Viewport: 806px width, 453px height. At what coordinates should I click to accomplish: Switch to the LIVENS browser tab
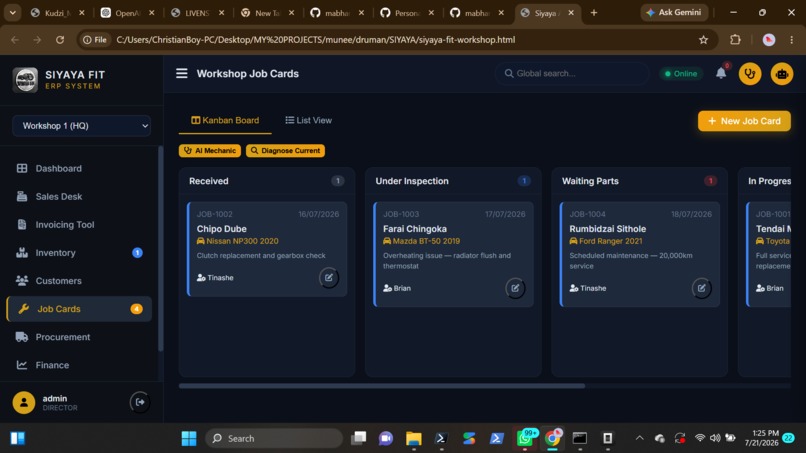198,13
